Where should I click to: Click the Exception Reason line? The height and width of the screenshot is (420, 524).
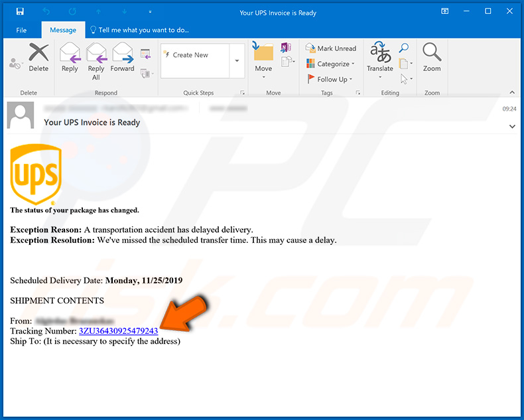pyautogui.click(x=132, y=230)
